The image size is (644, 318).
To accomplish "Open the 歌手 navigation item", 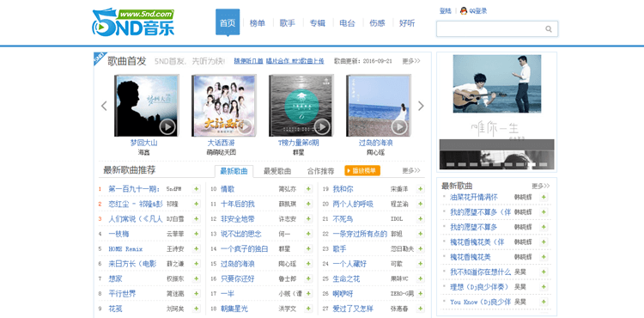I will click(288, 23).
